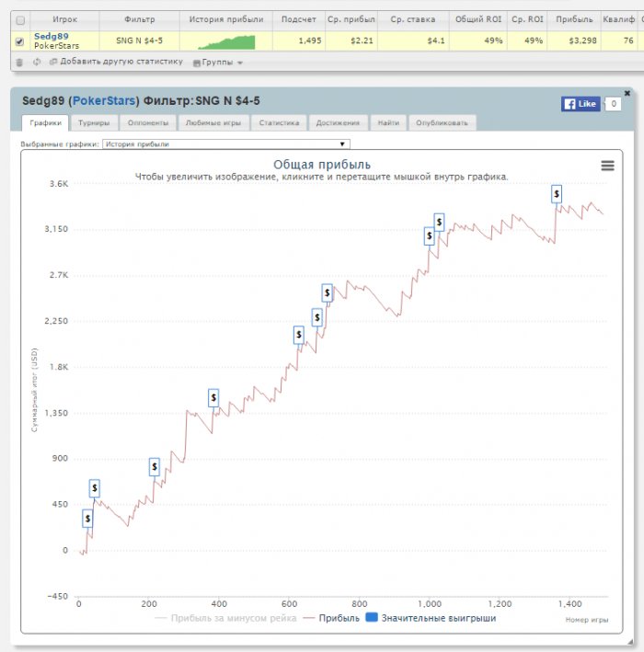Toggle Значительные выигрыши legend item
The image size is (644, 652).
(431, 618)
